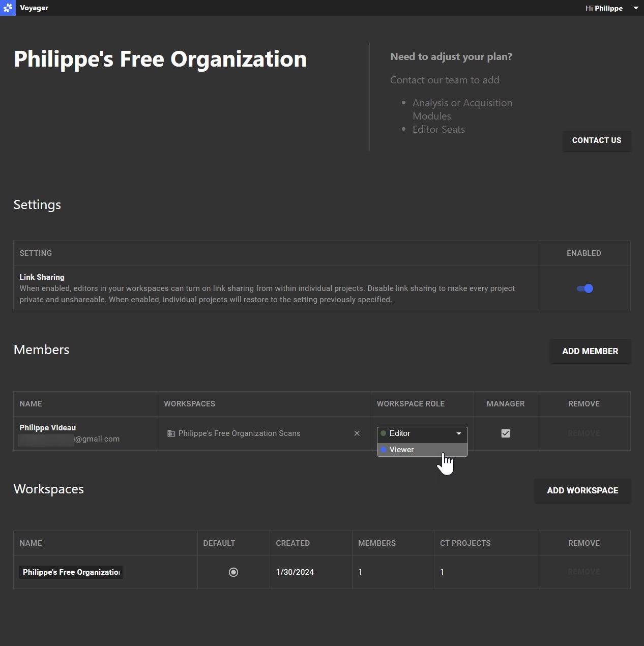Click the Contact Us button

(597, 140)
